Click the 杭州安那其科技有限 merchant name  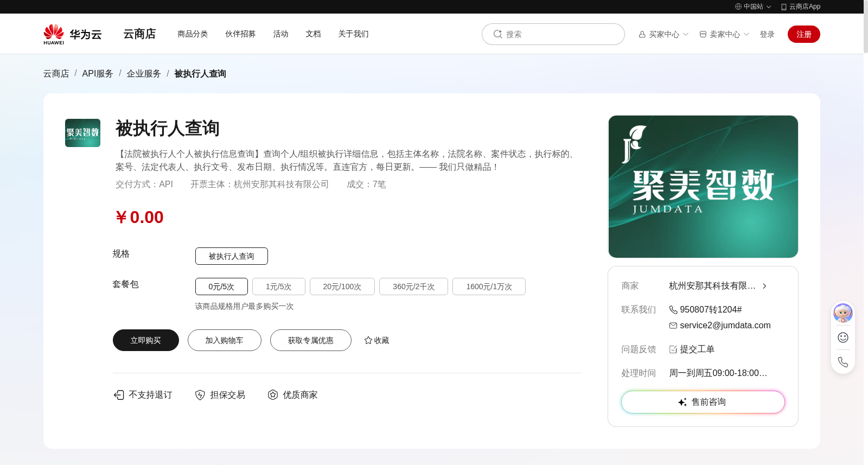pyautogui.click(x=712, y=286)
